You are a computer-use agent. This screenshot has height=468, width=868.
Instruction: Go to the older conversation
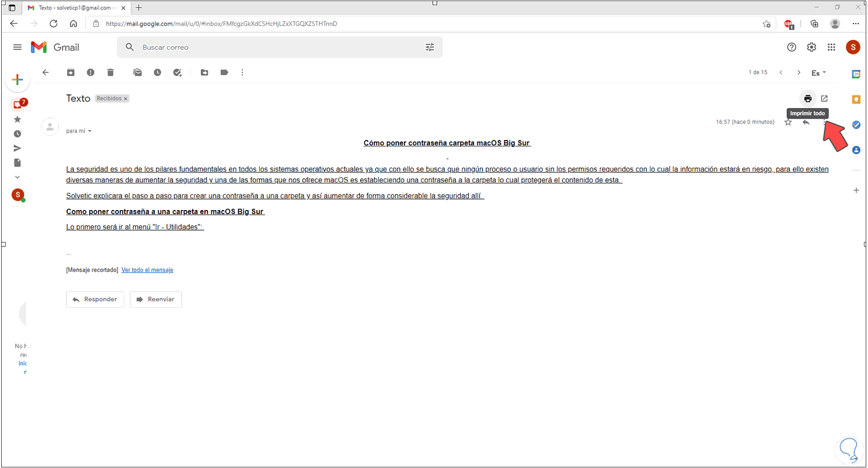(799, 72)
